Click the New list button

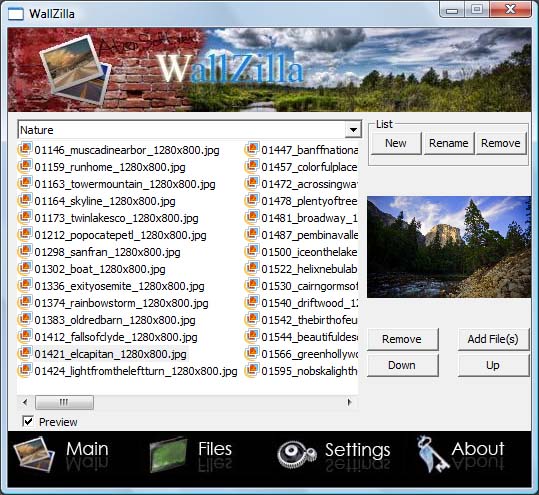(396, 143)
